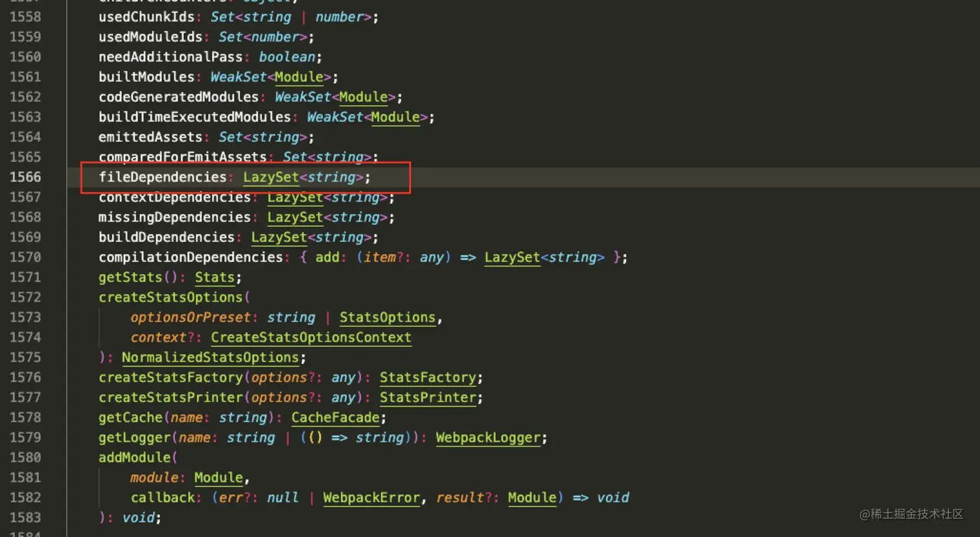This screenshot has height=537, width=980.
Task: Open the Module link on buildTimeExecutedModules line
Action: (395, 117)
